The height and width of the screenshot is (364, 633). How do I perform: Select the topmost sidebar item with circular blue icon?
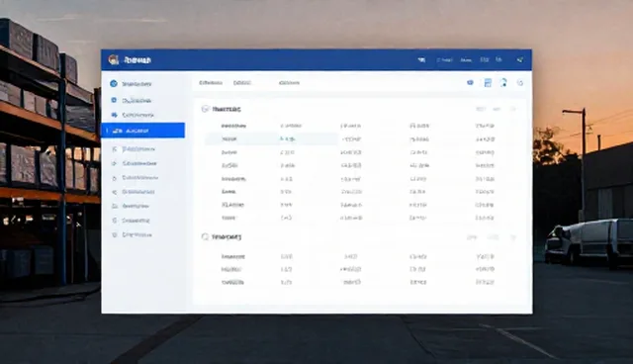pyautogui.click(x=131, y=84)
